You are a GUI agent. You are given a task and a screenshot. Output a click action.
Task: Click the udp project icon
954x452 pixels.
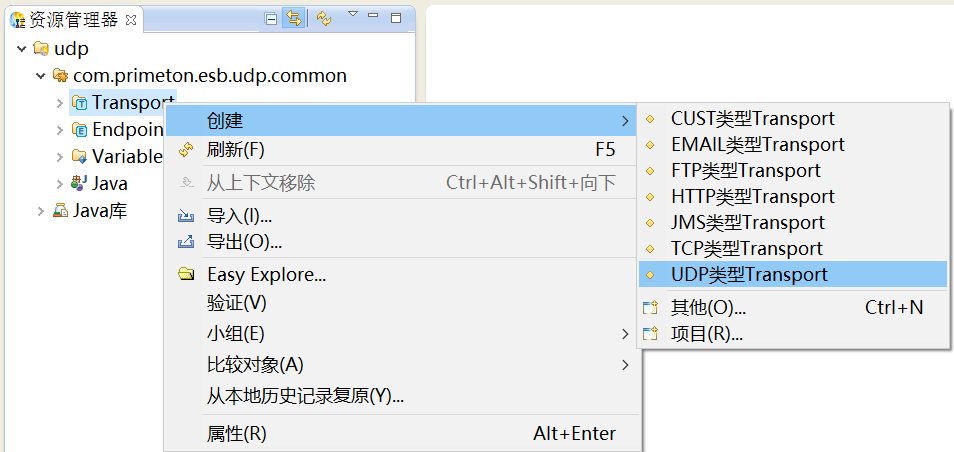41,48
